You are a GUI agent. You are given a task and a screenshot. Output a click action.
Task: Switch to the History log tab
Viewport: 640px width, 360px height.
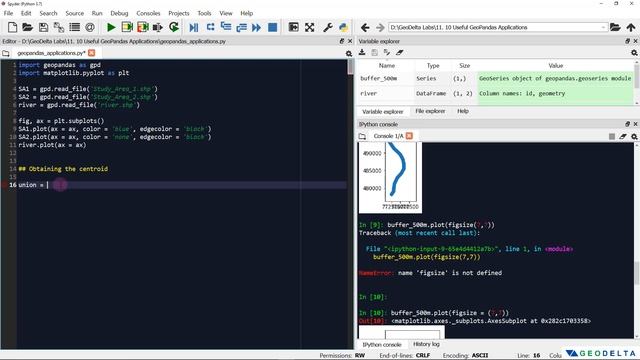pos(426,344)
